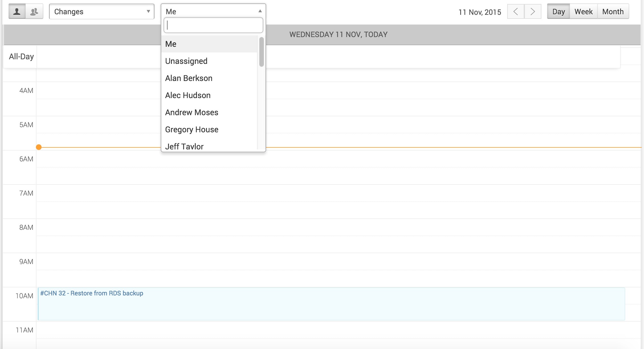Open CHN 32 Restore from RDS backup
This screenshot has height=349, width=644.
click(92, 293)
